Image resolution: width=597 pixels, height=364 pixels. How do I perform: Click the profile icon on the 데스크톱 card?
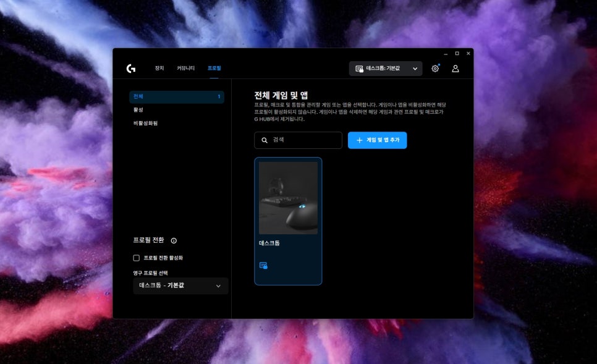[x=263, y=265]
